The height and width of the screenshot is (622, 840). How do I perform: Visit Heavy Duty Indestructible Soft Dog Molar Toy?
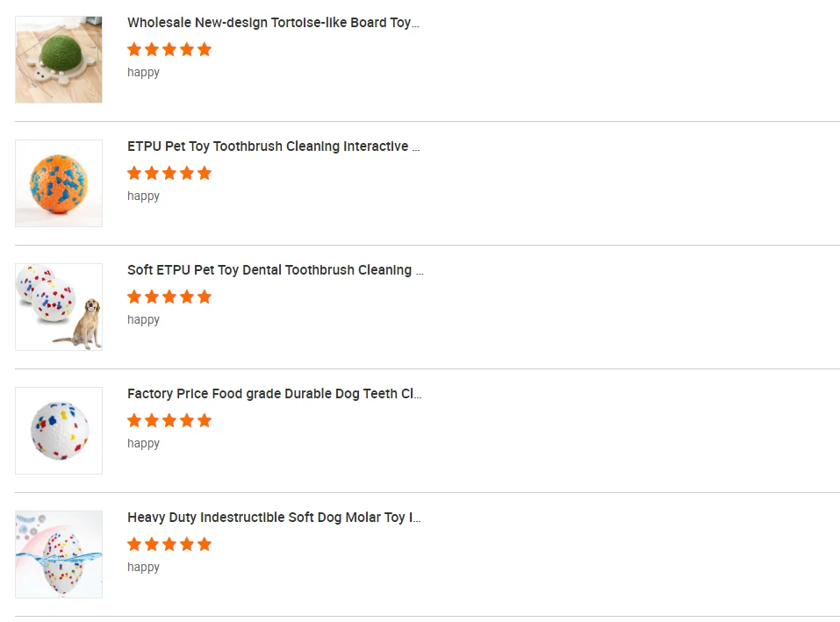tap(274, 518)
